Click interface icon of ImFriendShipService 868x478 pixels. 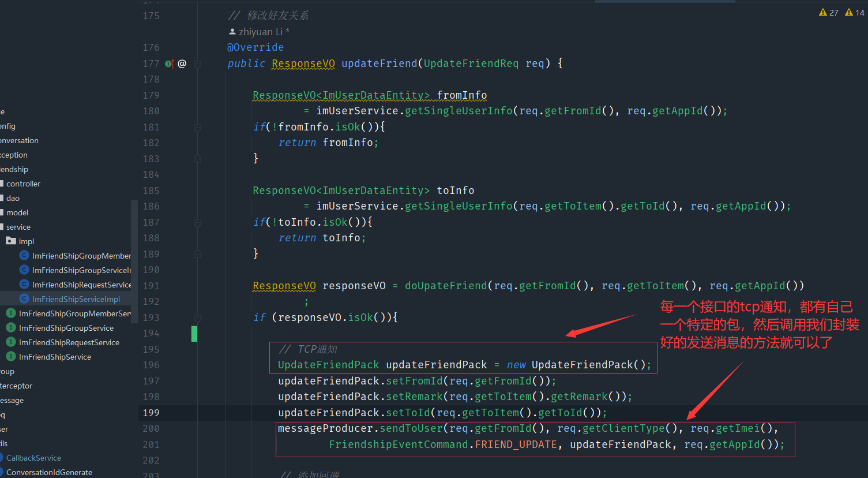coord(11,356)
